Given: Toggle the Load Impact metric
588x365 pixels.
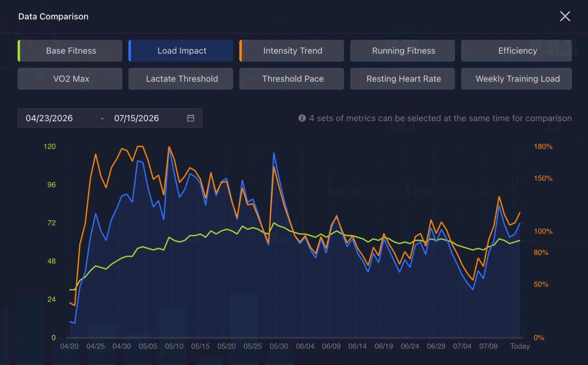Looking at the screenshot, I should [181, 51].
